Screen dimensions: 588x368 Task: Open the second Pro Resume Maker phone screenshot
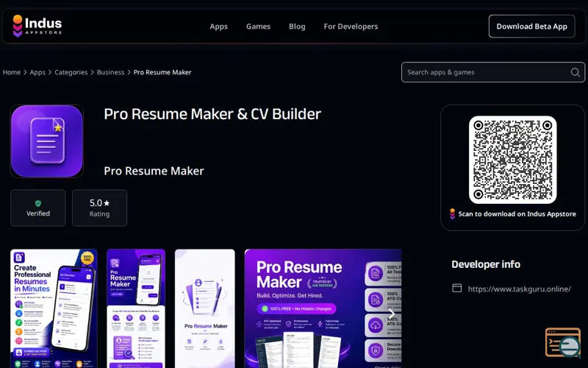(x=136, y=308)
